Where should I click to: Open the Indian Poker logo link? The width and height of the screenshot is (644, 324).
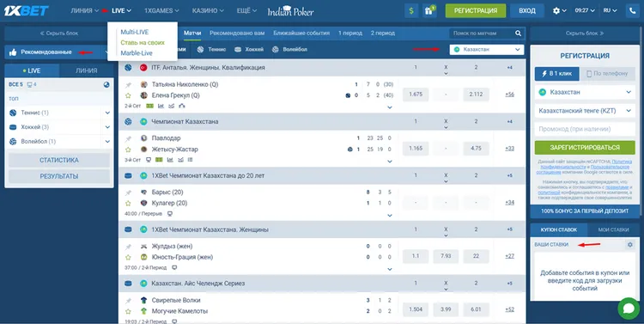coord(291,11)
